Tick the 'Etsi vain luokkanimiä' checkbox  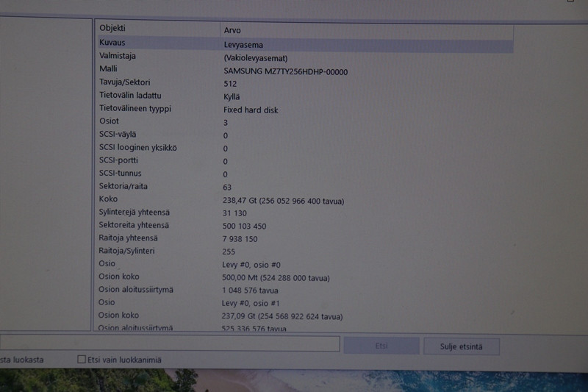click(82, 360)
